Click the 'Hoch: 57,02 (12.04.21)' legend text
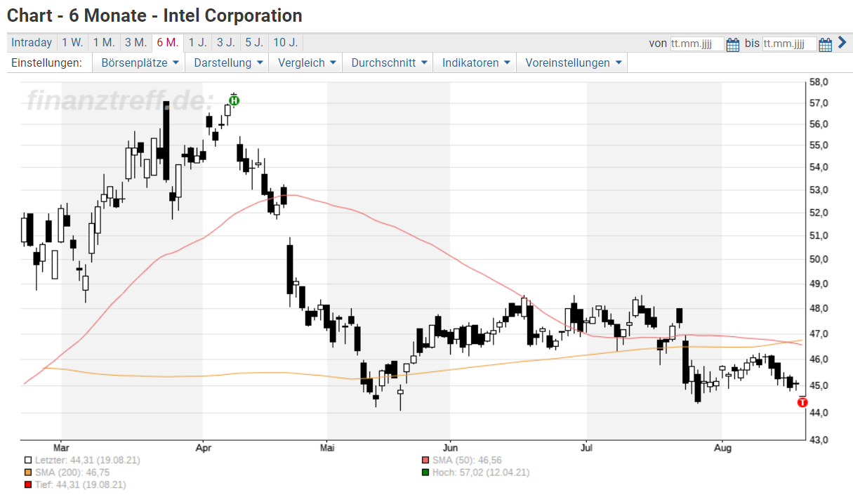The height and width of the screenshot is (504, 853). pyautogui.click(x=481, y=473)
